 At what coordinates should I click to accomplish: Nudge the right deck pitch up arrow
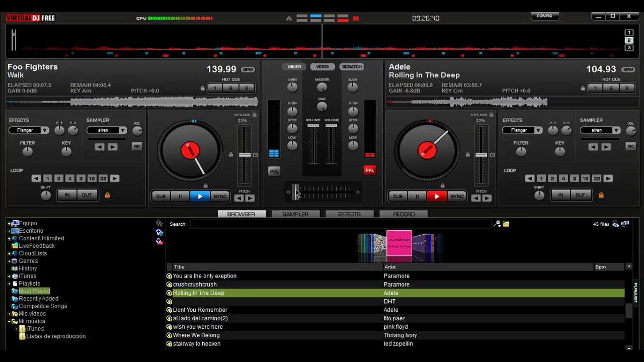click(x=487, y=198)
